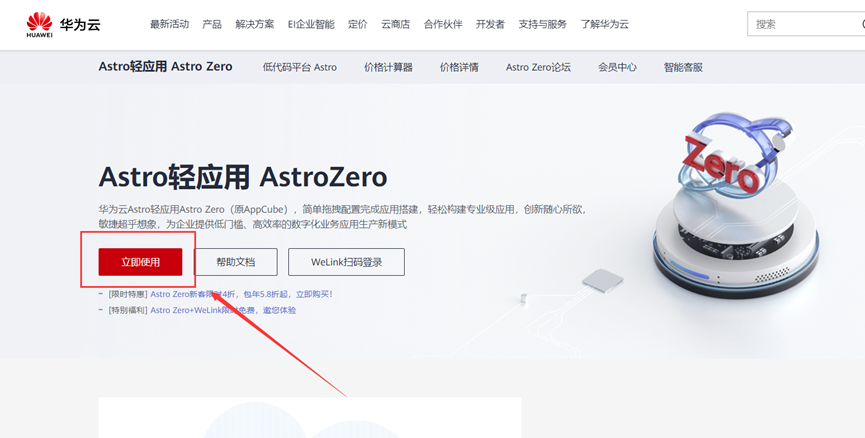Open the 产品 menu
The height and width of the screenshot is (438, 865).
pyautogui.click(x=212, y=24)
